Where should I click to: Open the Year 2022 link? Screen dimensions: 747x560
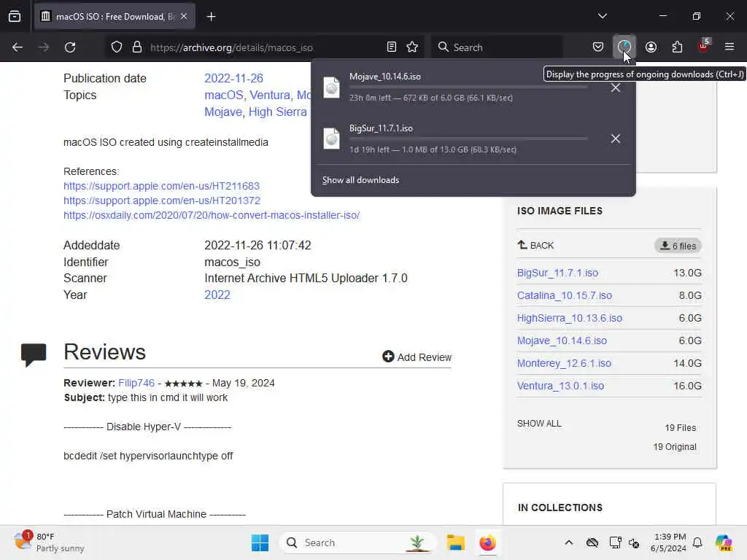coord(217,295)
